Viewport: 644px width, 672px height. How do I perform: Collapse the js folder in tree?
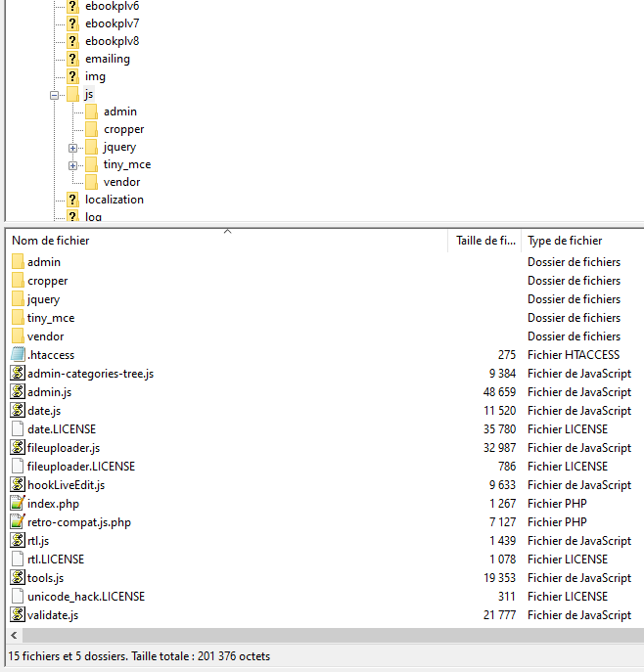click(x=54, y=95)
